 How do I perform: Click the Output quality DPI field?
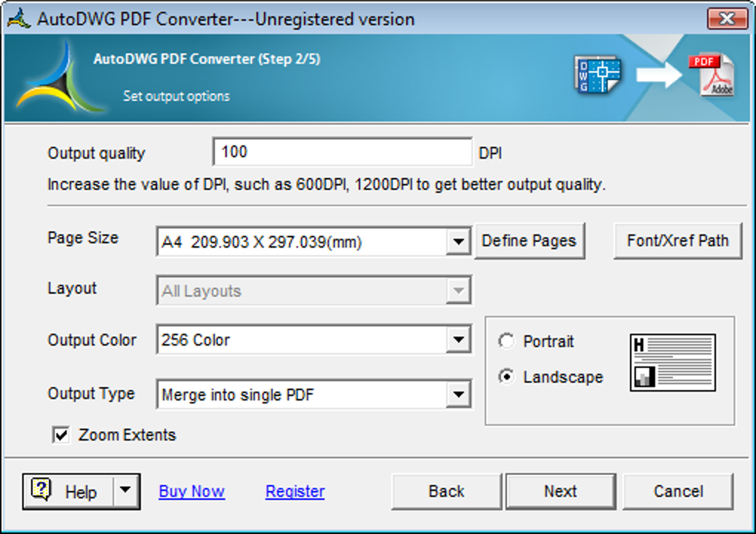[x=342, y=152]
